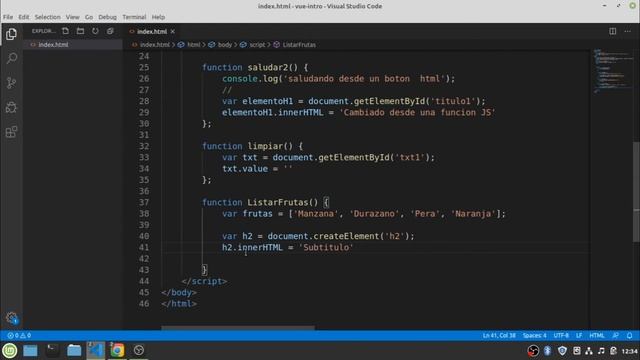Screen dimensions: 640x360
Task: Open the Go menu
Action: 89,17
